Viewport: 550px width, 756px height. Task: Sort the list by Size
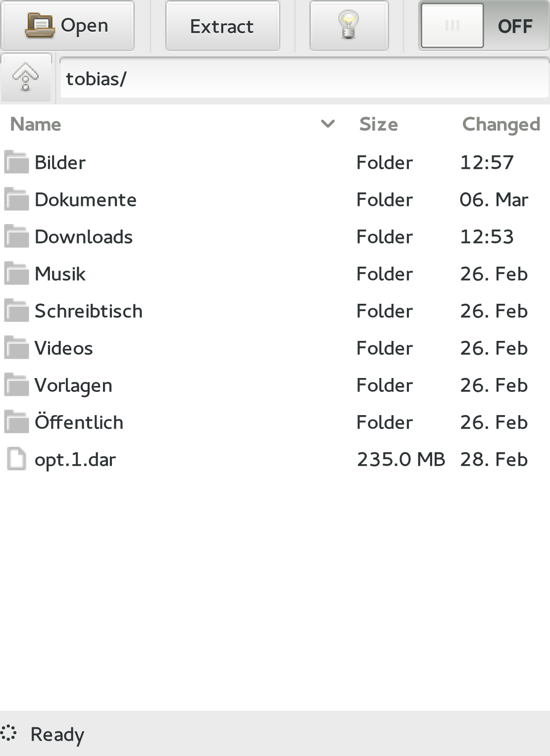point(379,124)
